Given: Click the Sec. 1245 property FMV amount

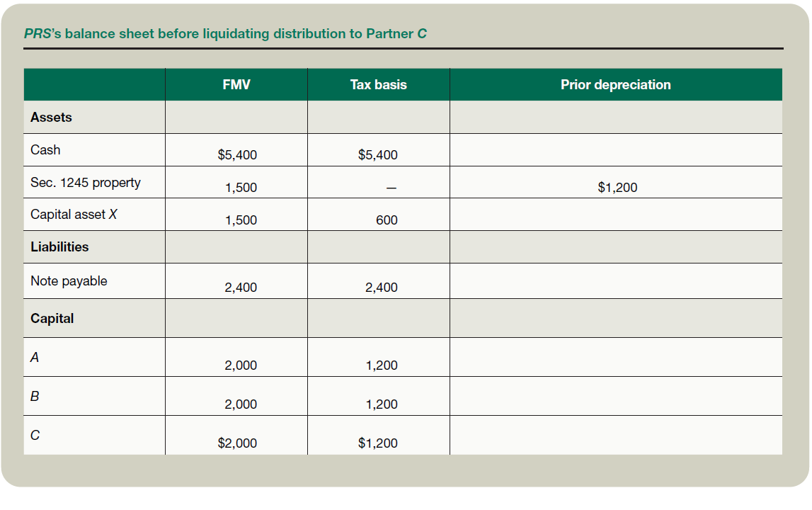Looking at the screenshot, I should point(241,188).
